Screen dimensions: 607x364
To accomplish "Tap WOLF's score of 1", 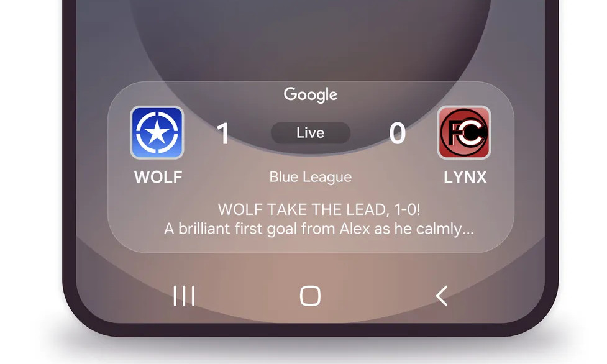I will [224, 133].
